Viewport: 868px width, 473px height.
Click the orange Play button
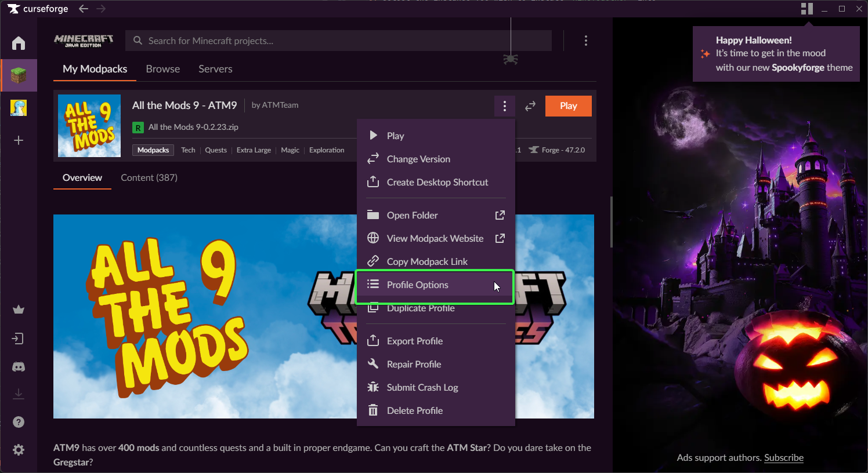tap(569, 106)
